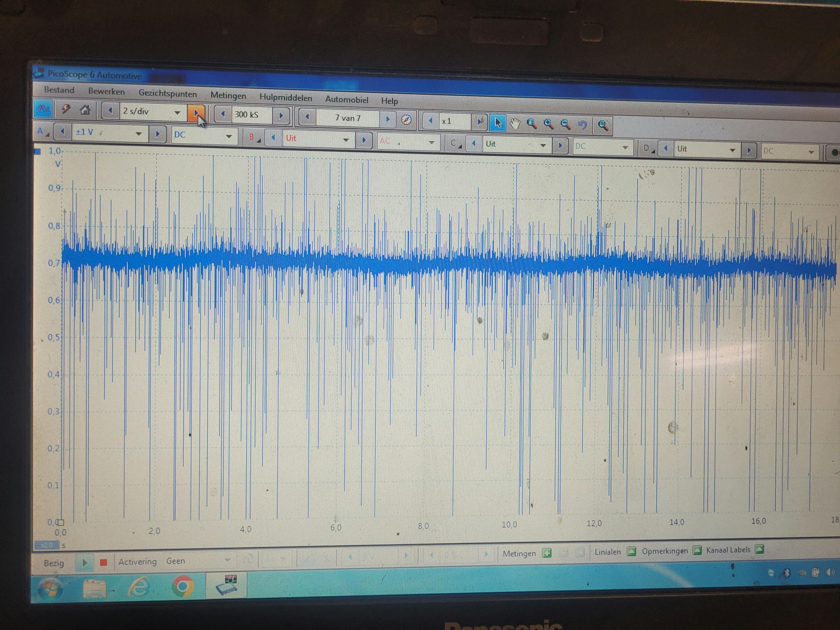Screen dimensions: 840x630
Task: Open channel A ±1 V range dropdown
Action: tap(139, 134)
